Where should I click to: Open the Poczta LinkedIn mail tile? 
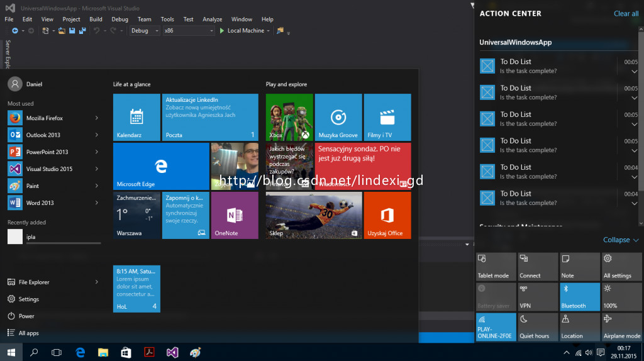click(x=210, y=118)
